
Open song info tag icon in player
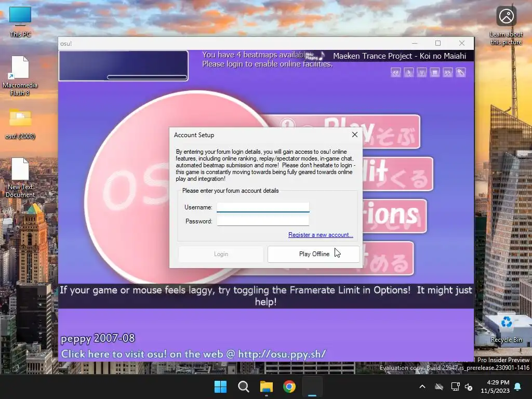click(x=461, y=72)
